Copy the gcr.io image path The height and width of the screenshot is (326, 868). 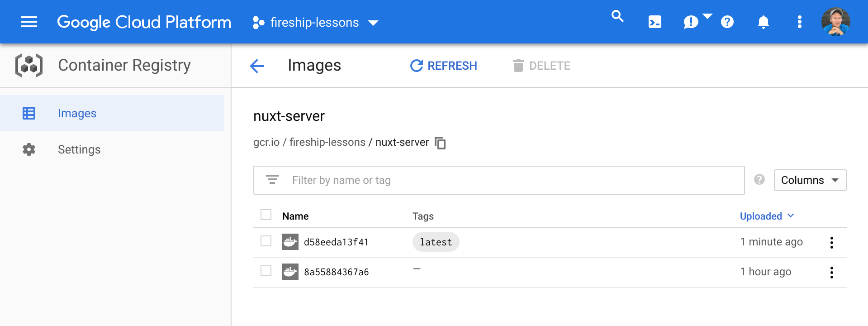(441, 143)
